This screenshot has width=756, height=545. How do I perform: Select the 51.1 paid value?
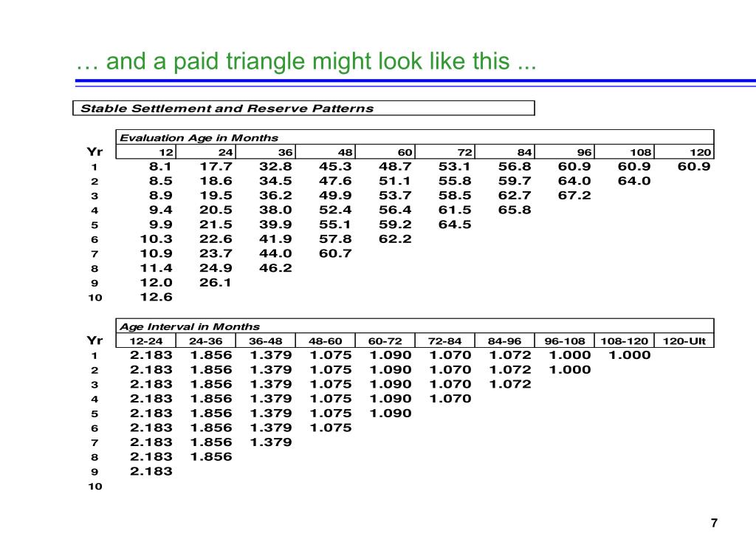(x=395, y=182)
